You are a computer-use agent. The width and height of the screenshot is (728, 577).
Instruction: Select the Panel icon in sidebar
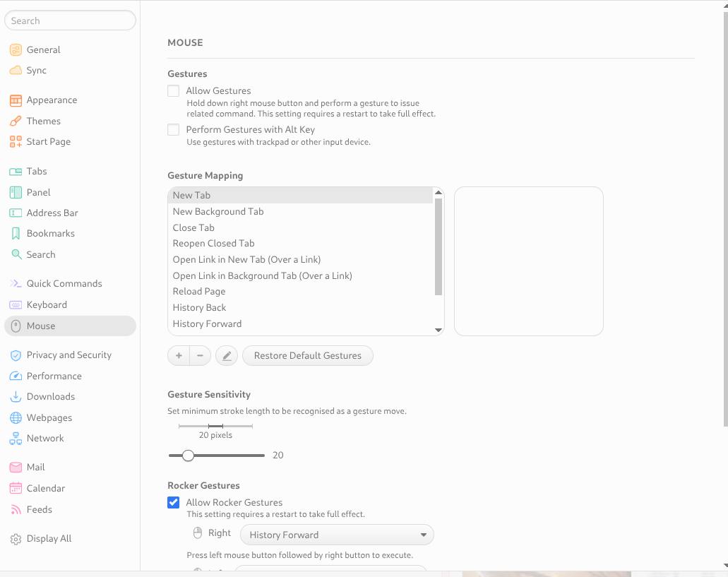[x=16, y=192]
